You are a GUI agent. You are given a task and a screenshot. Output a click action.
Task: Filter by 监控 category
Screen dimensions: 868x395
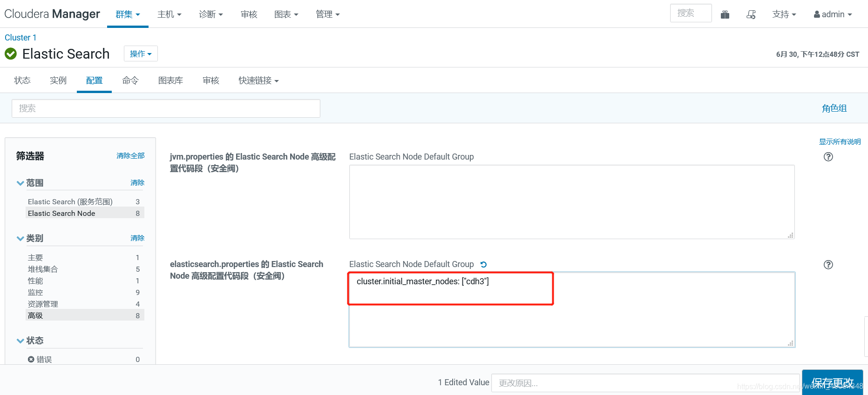85,293
